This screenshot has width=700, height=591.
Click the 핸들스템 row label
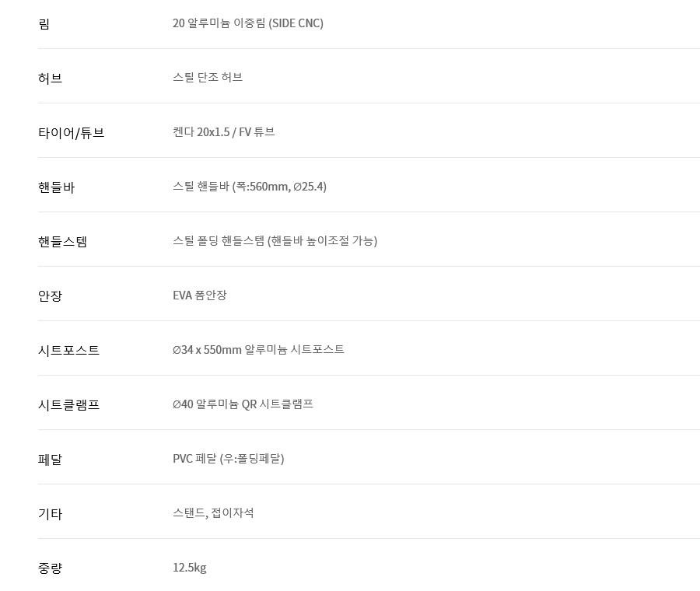(62, 242)
